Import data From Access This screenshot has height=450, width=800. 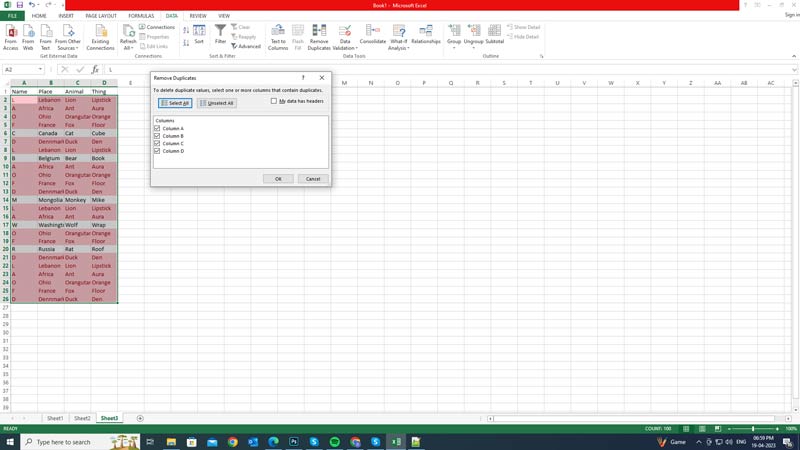[11, 38]
